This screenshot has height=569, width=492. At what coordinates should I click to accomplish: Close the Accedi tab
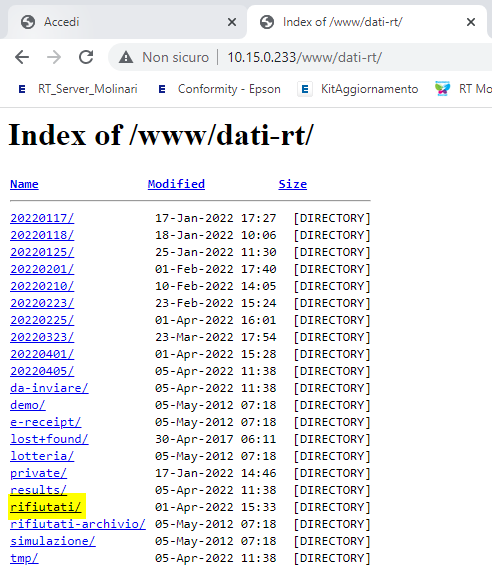(x=231, y=22)
